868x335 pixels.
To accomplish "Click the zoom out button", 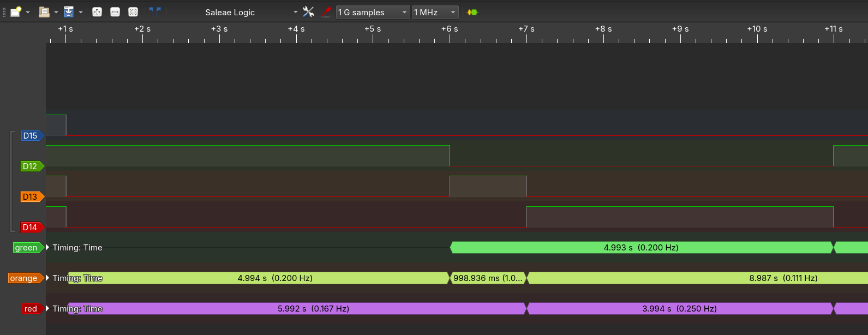I will pos(115,12).
